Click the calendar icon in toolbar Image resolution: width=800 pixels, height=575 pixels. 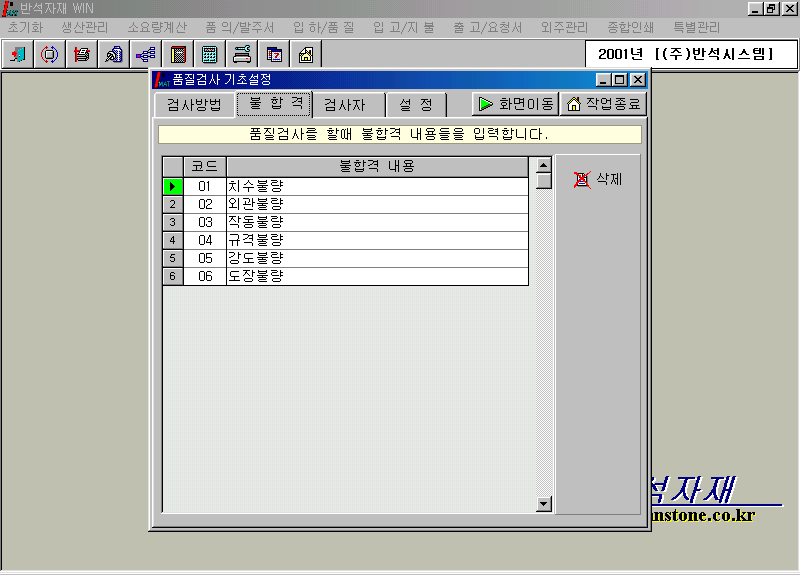coord(274,55)
